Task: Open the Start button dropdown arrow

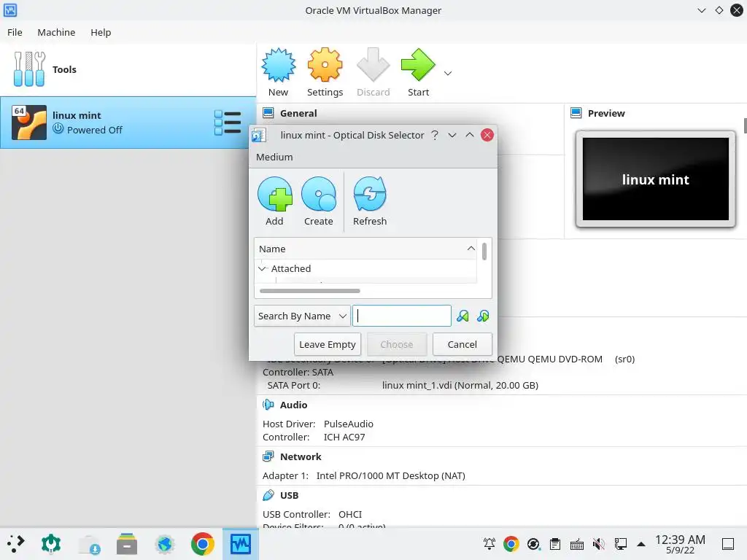Action: click(x=448, y=74)
